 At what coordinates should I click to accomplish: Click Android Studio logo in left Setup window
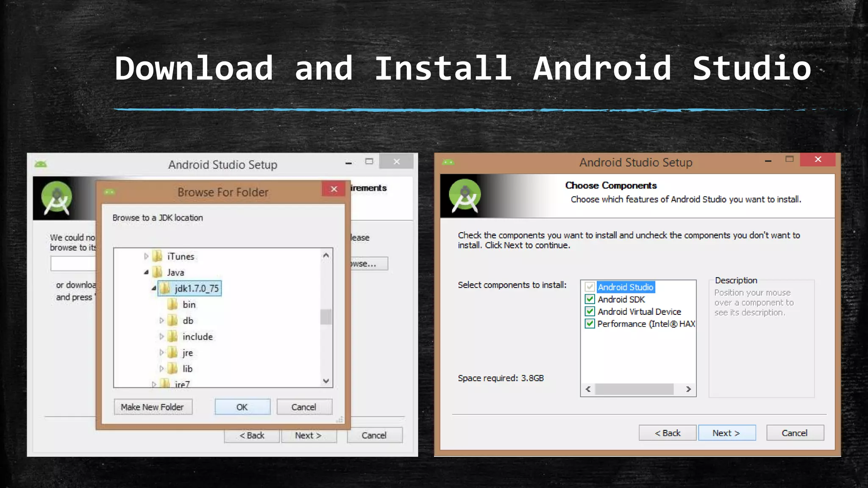(x=57, y=198)
